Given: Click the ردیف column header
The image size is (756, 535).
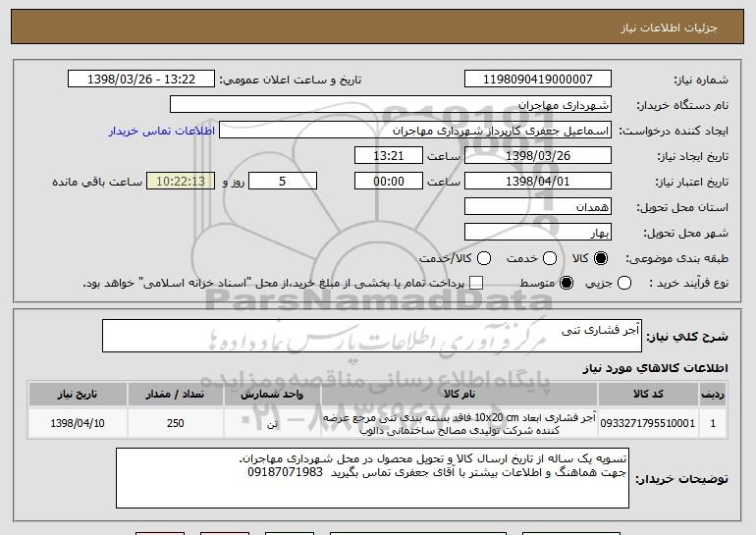Looking at the screenshot, I should click(x=713, y=395).
